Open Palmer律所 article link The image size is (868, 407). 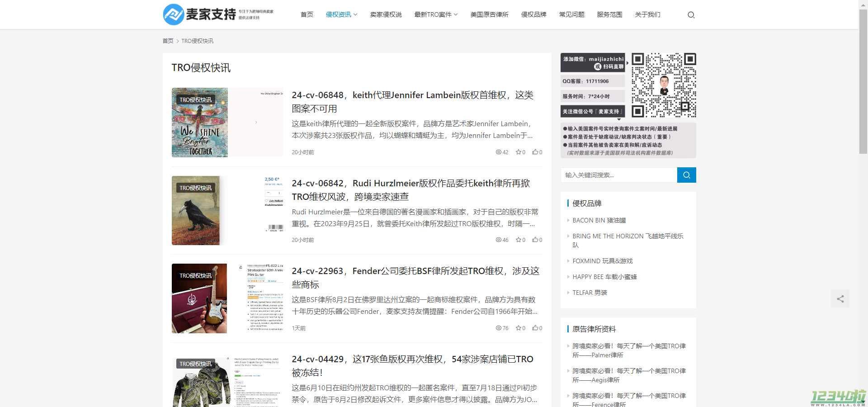[629, 350]
